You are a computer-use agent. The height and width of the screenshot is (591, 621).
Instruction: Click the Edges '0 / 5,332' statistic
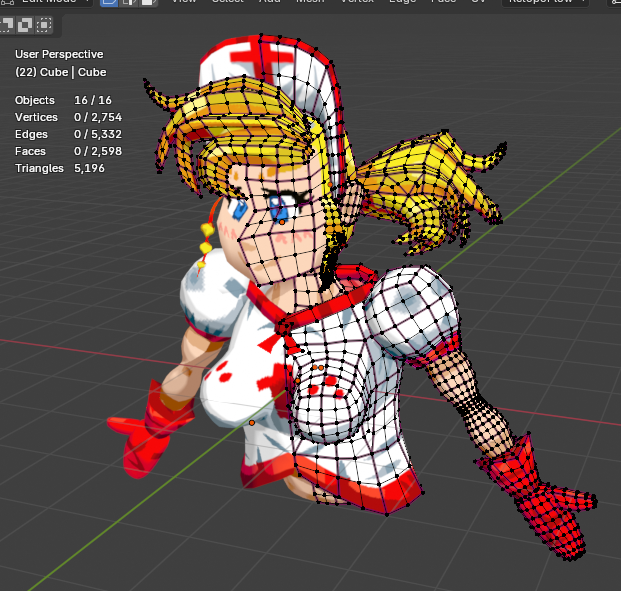coord(98,134)
